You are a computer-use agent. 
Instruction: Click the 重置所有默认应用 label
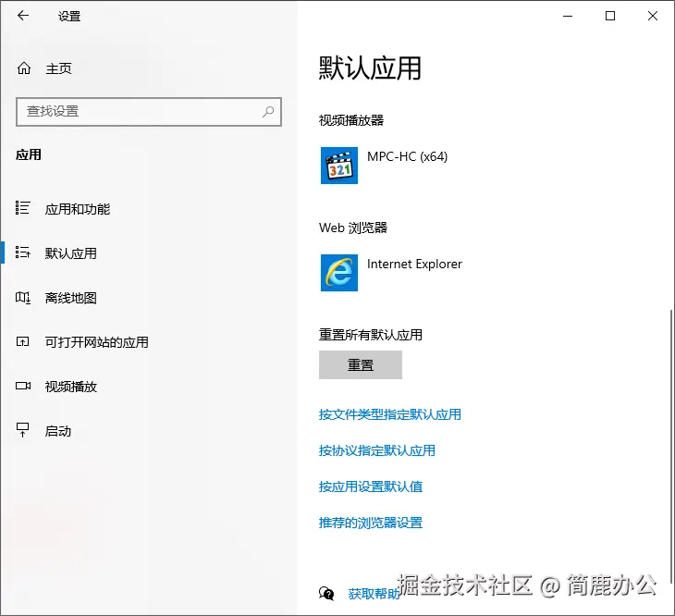370,335
